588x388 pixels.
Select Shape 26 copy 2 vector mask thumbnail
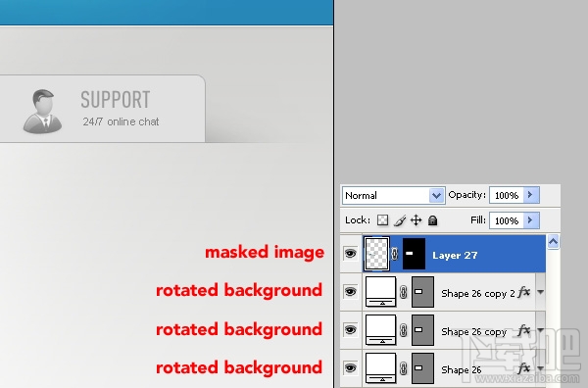(422, 292)
